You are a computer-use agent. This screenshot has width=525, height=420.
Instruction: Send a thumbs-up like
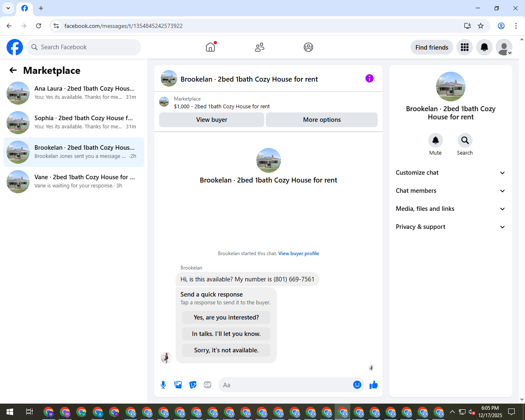[374, 385]
